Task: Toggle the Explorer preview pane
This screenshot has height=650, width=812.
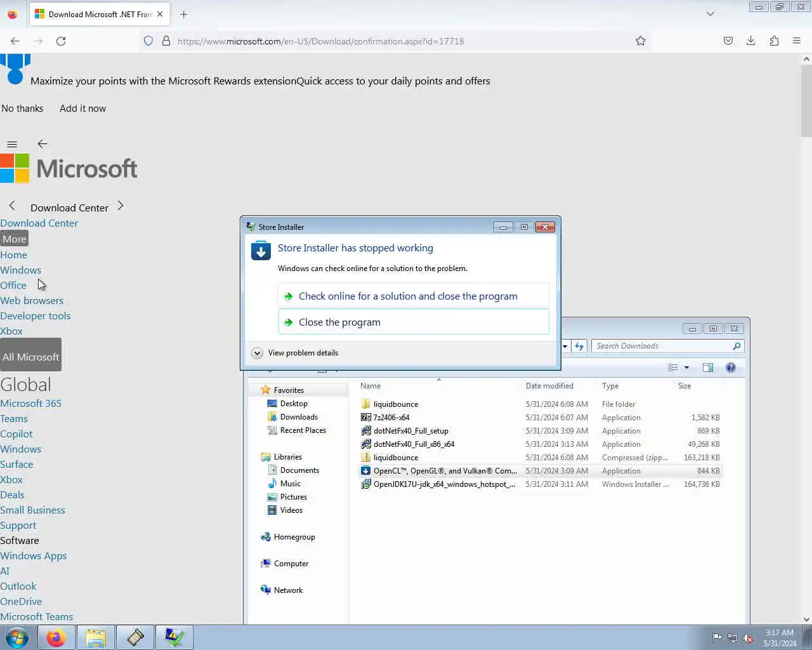Action: pyautogui.click(x=708, y=368)
